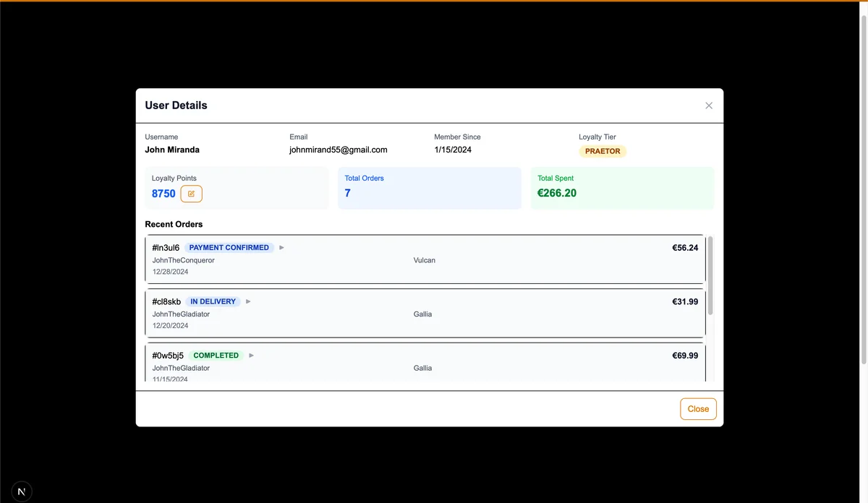Edit the loyalty points value
The width and height of the screenshot is (868, 503).
coord(191,194)
